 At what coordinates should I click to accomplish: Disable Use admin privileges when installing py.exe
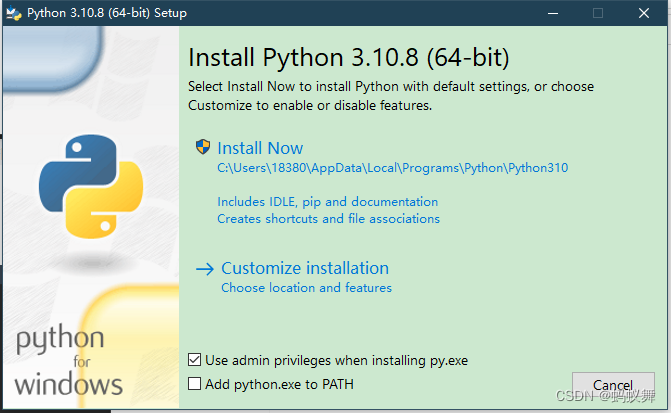tap(195, 360)
